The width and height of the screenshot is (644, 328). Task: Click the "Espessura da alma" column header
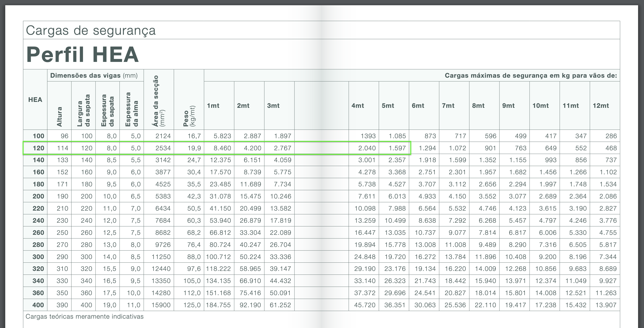click(132, 109)
